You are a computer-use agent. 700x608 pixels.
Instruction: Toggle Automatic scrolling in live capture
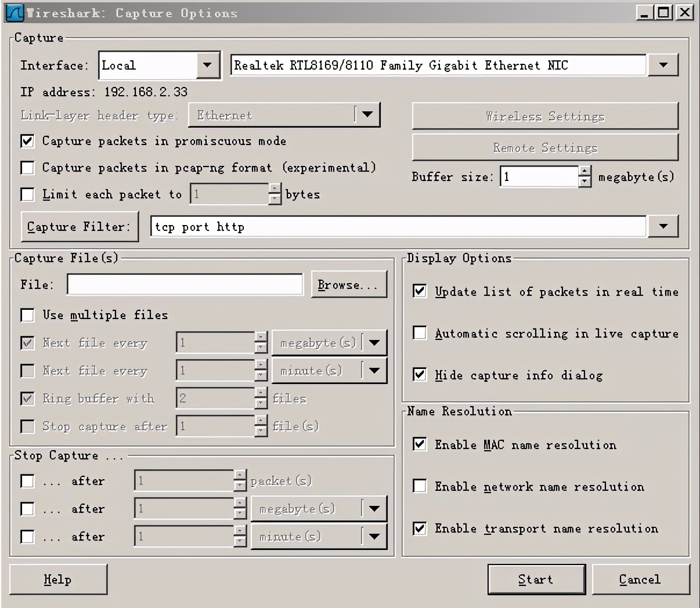click(x=420, y=333)
